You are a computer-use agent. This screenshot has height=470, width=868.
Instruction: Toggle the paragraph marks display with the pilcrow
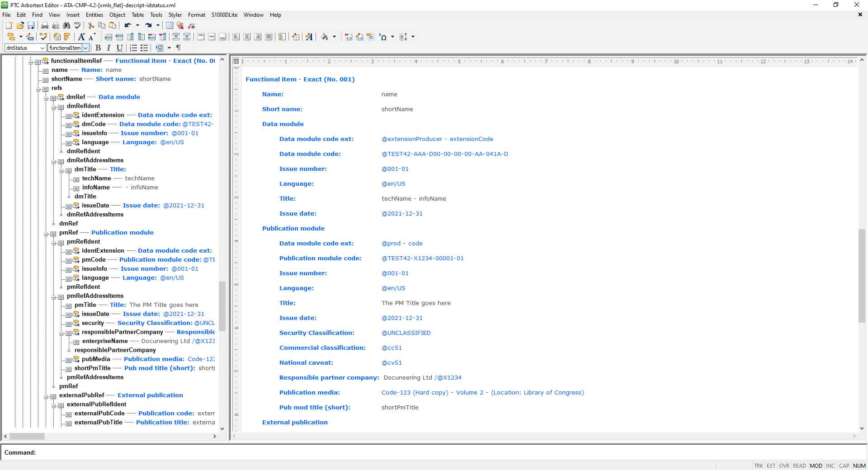pyautogui.click(x=178, y=48)
